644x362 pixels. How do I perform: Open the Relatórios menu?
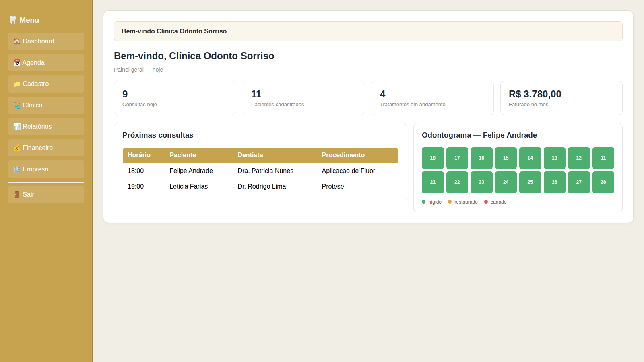(x=46, y=127)
